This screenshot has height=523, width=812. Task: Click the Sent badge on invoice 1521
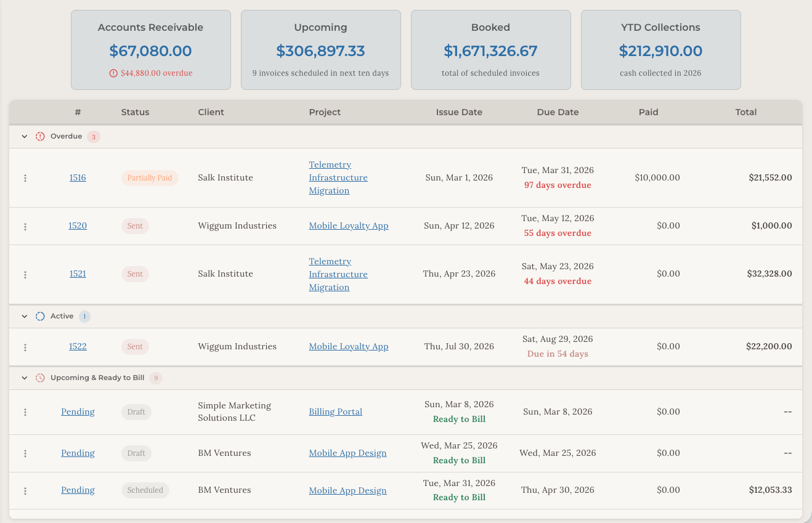pyautogui.click(x=135, y=274)
